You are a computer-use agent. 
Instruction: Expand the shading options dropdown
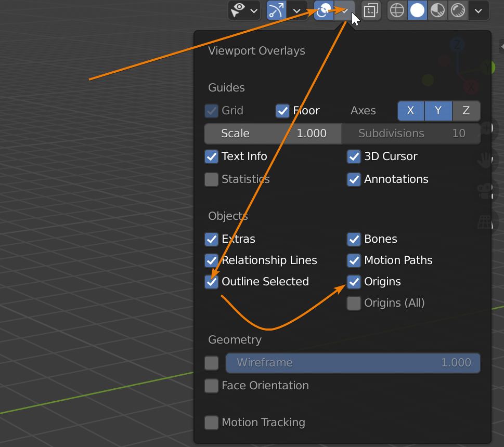[479, 10]
